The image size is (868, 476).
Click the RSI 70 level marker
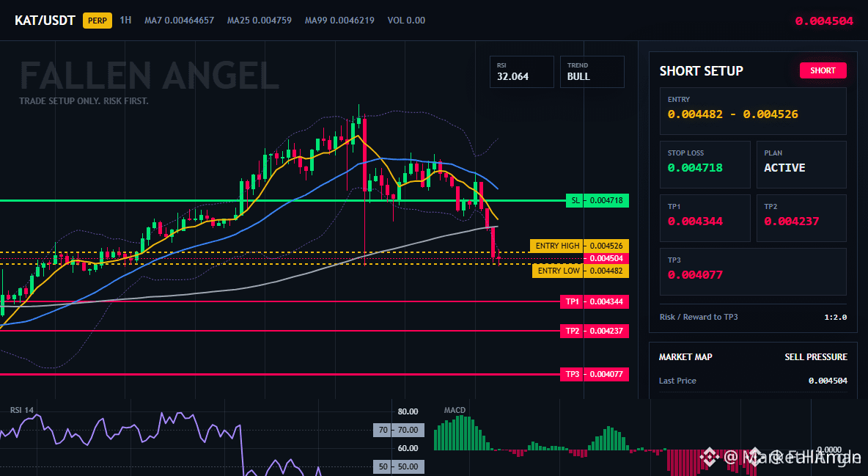[399, 430]
